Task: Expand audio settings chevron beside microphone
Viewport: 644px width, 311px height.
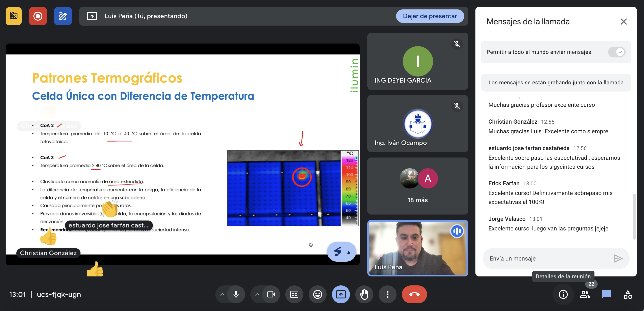Action: tap(222, 294)
